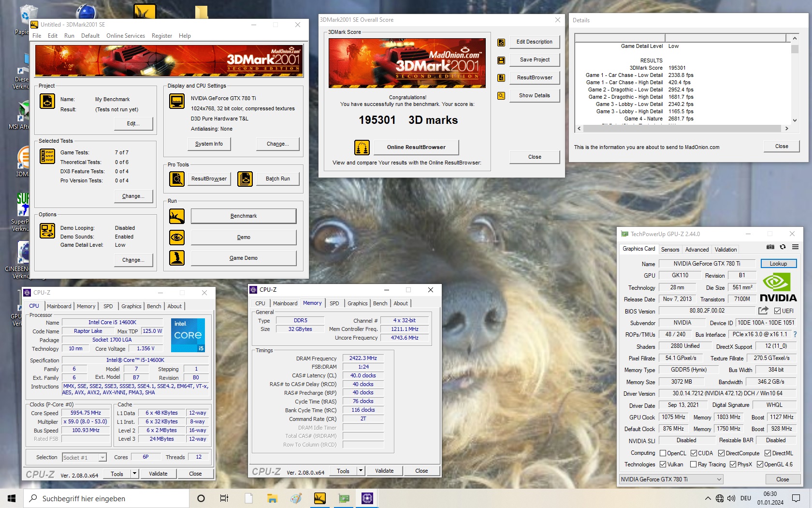
Task: Click the GPU-Z refresh icon
Action: click(783, 247)
